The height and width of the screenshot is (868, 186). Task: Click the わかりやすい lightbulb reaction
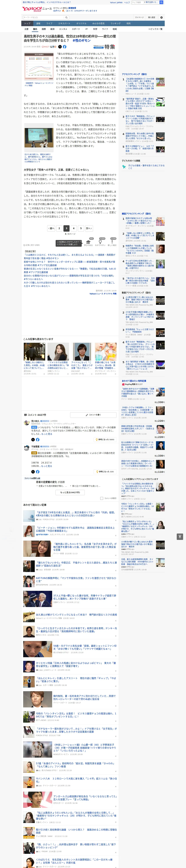[x=101, y=242]
